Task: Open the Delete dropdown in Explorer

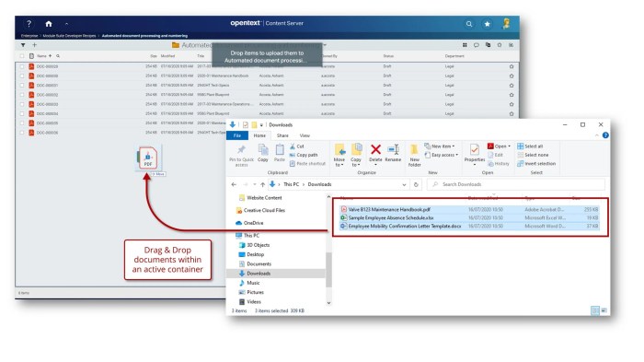Action: pos(375,165)
